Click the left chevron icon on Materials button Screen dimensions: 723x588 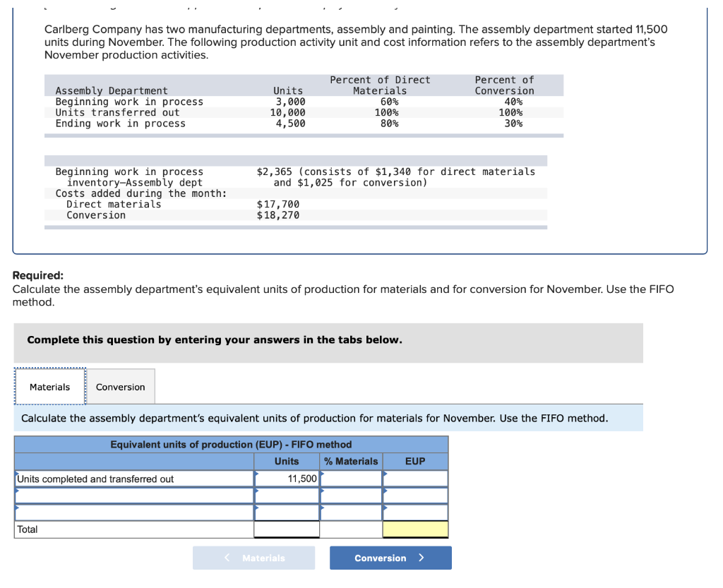(227, 558)
